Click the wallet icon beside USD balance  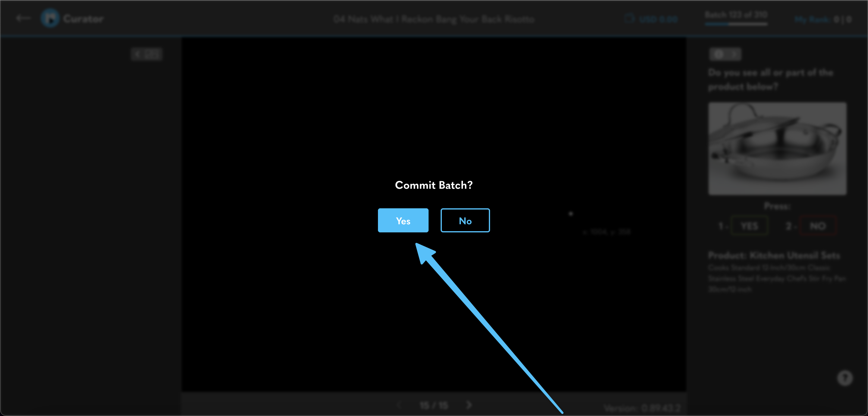(x=629, y=18)
